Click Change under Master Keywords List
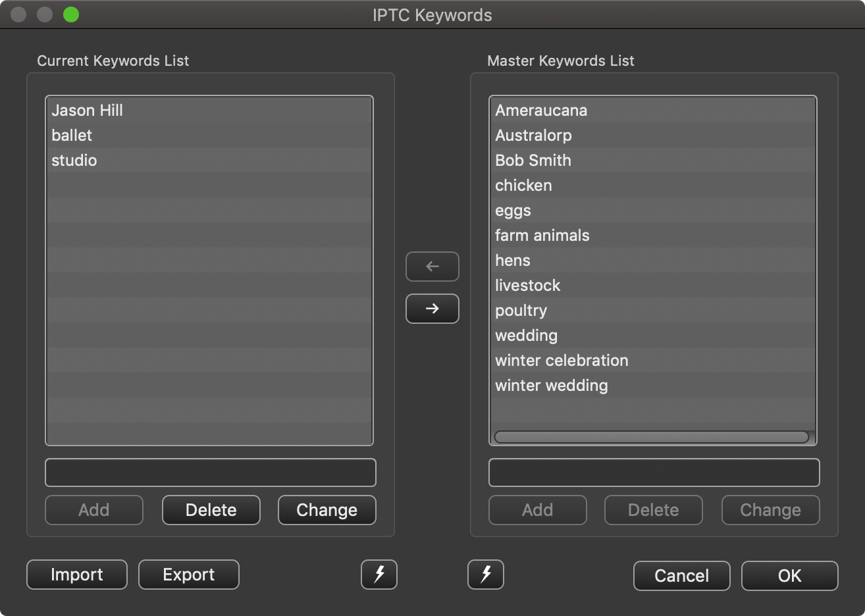Viewport: 865px width, 616px height. coord(771,510)
